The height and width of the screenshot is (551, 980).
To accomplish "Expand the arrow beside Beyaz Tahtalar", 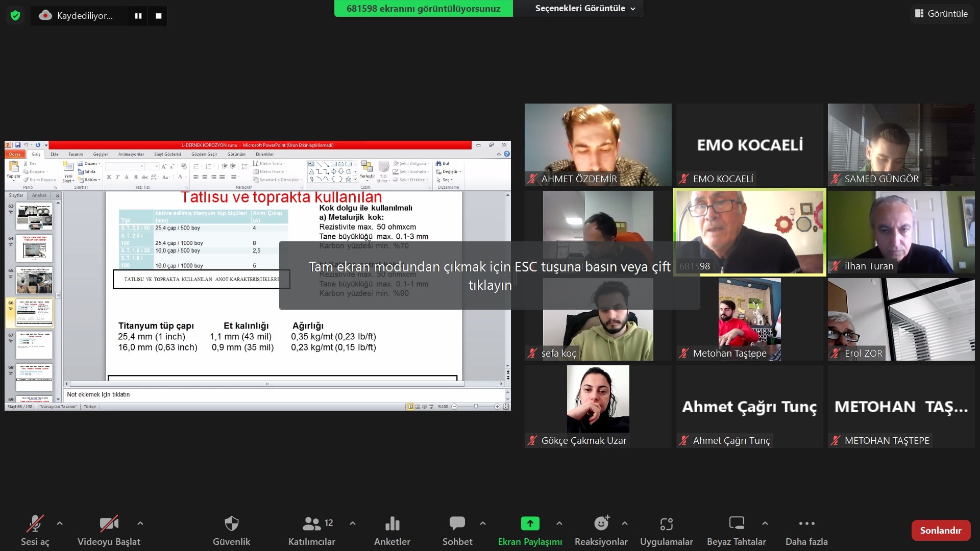I will [x=765, y=523].
